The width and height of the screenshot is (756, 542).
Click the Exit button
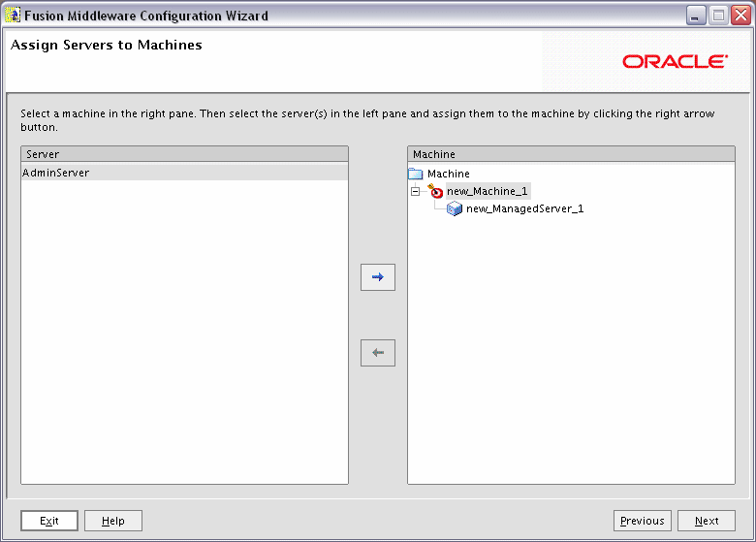click(49, 521)
